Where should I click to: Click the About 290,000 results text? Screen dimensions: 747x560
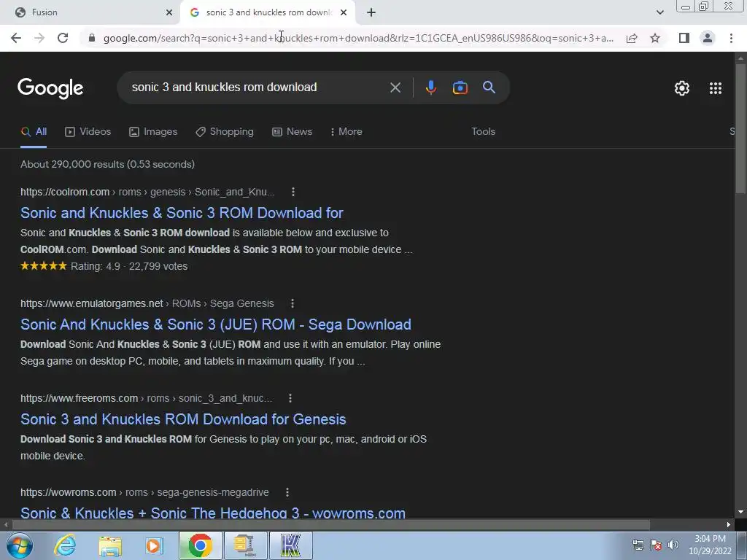pos(108,164)
